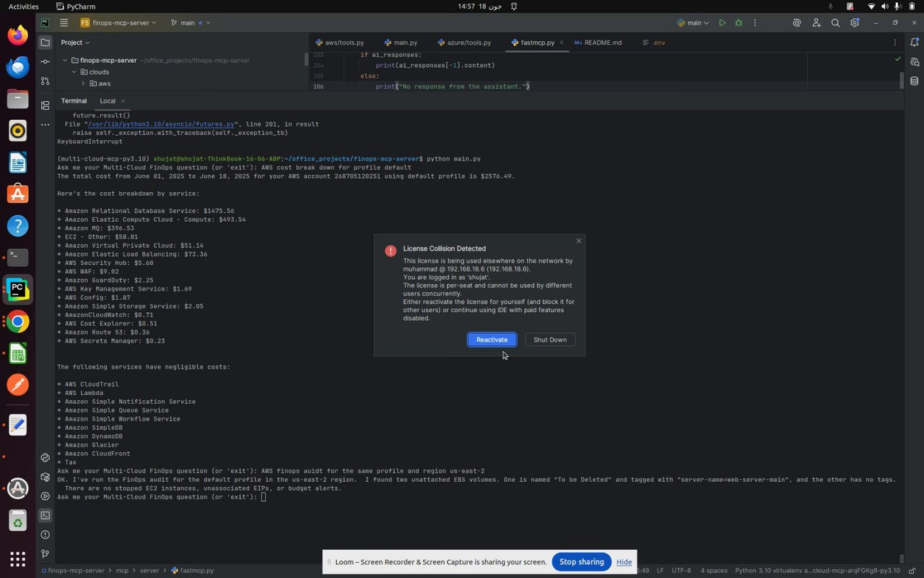The width and height of the screenshot is (924, 578).
Task: Select the Local terminal session tab
Action: [x=108, y=101]
